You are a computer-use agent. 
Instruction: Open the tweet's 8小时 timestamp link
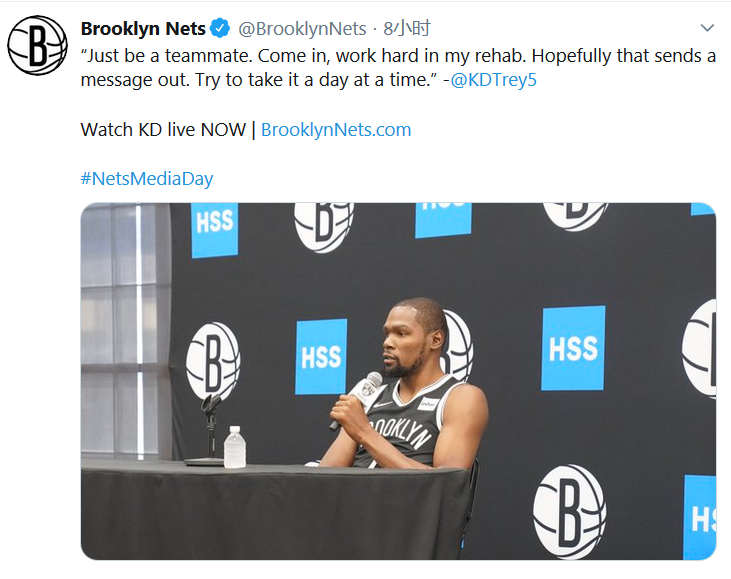point(407,29)
